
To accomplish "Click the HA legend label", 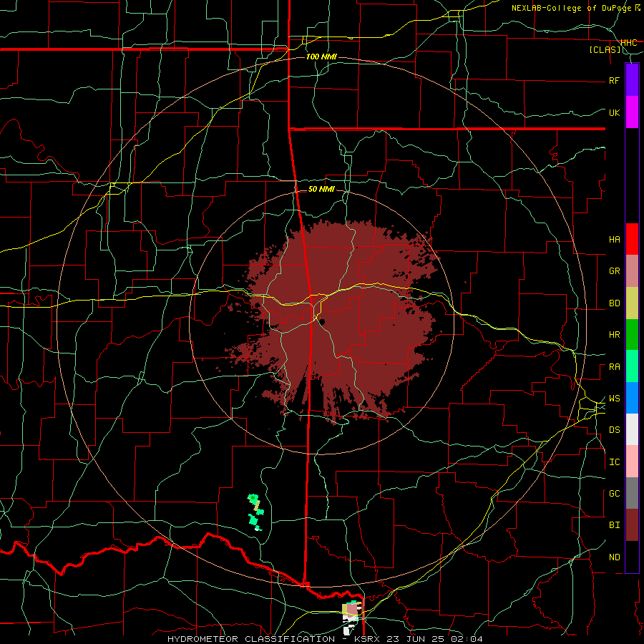I will point(614,239).
